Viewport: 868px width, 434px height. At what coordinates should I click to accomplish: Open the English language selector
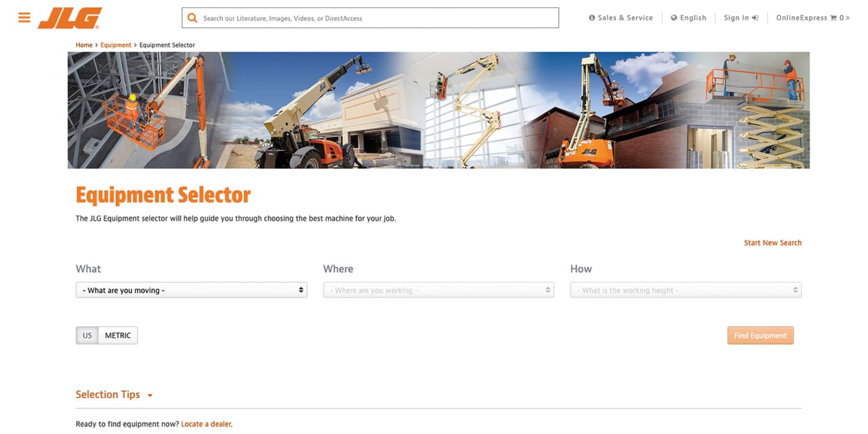pyautogui.click(x=688, y=18)
